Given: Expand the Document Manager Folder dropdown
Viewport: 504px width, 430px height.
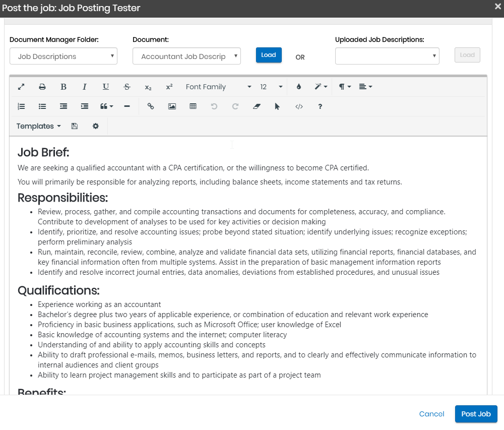Looking at the screenshot, I should (x=64, y=56).
